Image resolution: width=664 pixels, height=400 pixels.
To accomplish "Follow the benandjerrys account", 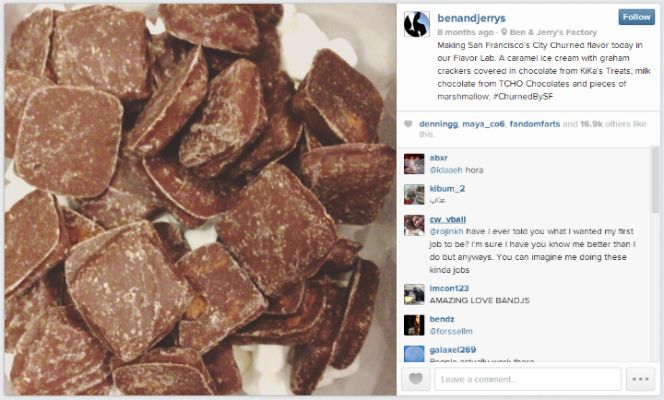I will click(x=636, y=17).
